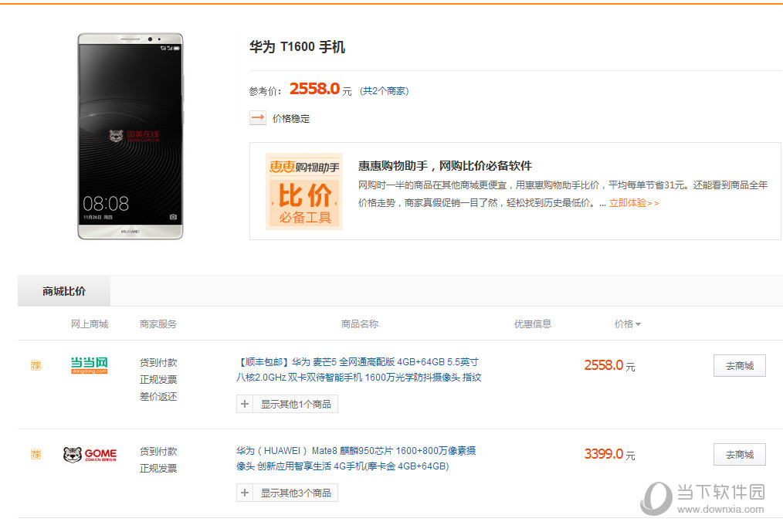This screenshot has height=532, width=783.
Task: Click the recommend badge beside GOME
Action: [36, 454]
